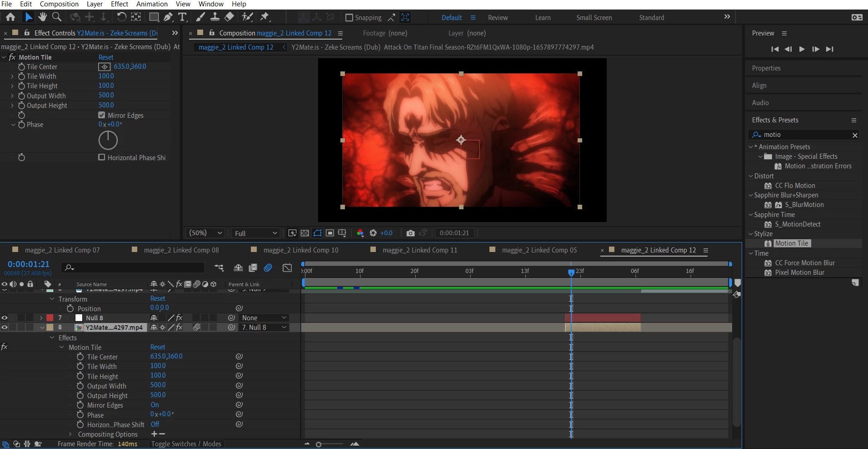Click Toggle Switches / Modes button

tap(186, 444)
